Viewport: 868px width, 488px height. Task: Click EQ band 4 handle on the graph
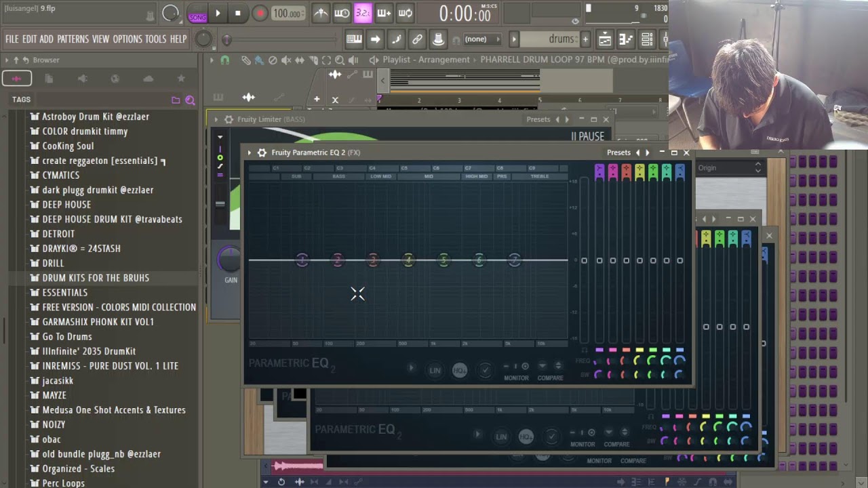coord(408,260)
